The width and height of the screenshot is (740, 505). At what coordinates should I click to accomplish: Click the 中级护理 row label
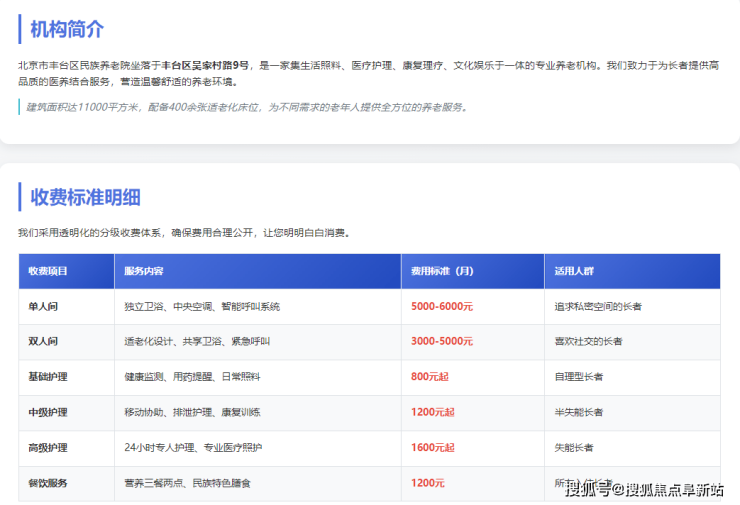coord(48,412)
